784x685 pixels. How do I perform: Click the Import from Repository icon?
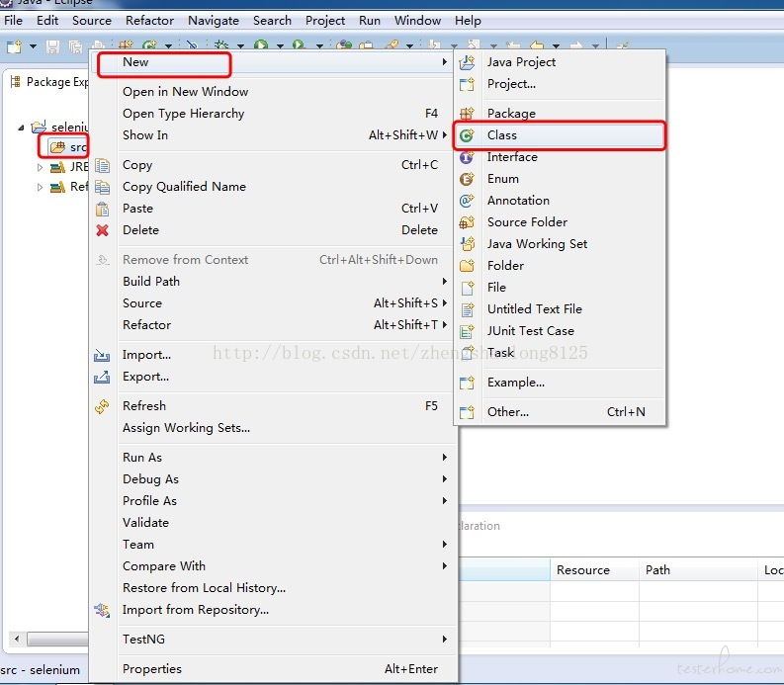102,610
